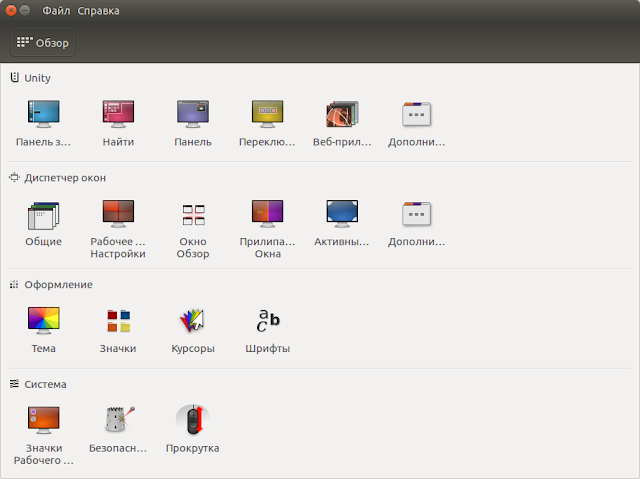Open the Шрифты fonts icon
The image size is (640, 479).
pyautogui.click(x=268, y=321)
